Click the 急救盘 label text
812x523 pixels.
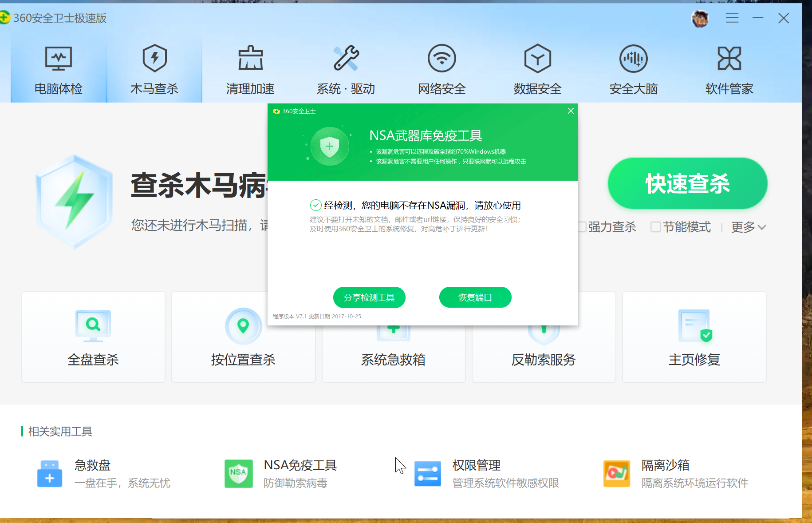click(x=92, y=465)
